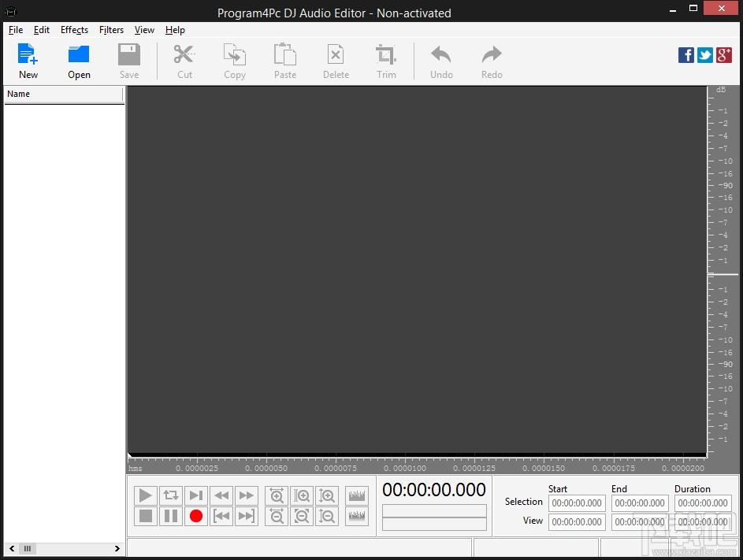The width and height of the screenshot is (743, 560).
Task: Click Selection Start time field
Action: pos(577,503)
